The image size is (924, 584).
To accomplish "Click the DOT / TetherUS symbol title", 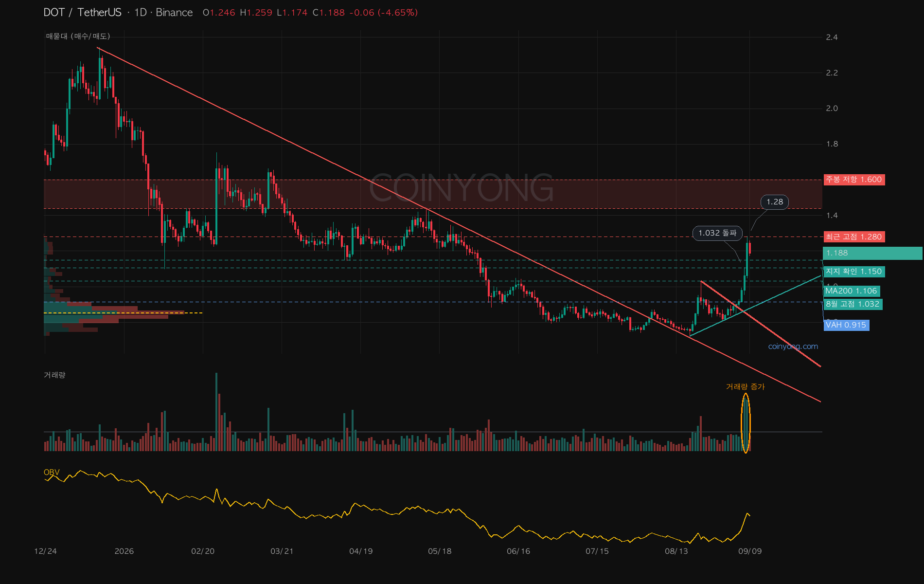I will (x=82, y=13).
